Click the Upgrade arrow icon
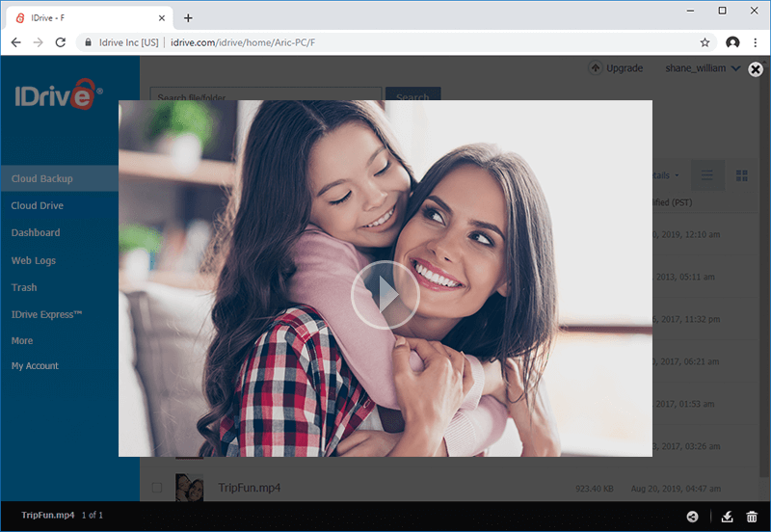 [x=595, y=67]
